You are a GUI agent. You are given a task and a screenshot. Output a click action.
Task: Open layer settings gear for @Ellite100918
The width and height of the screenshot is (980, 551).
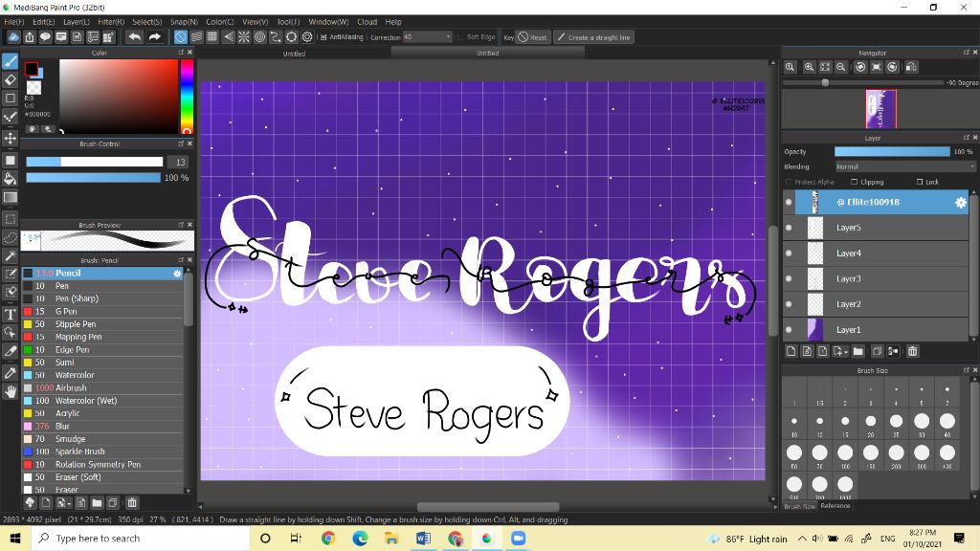point(961,202)
